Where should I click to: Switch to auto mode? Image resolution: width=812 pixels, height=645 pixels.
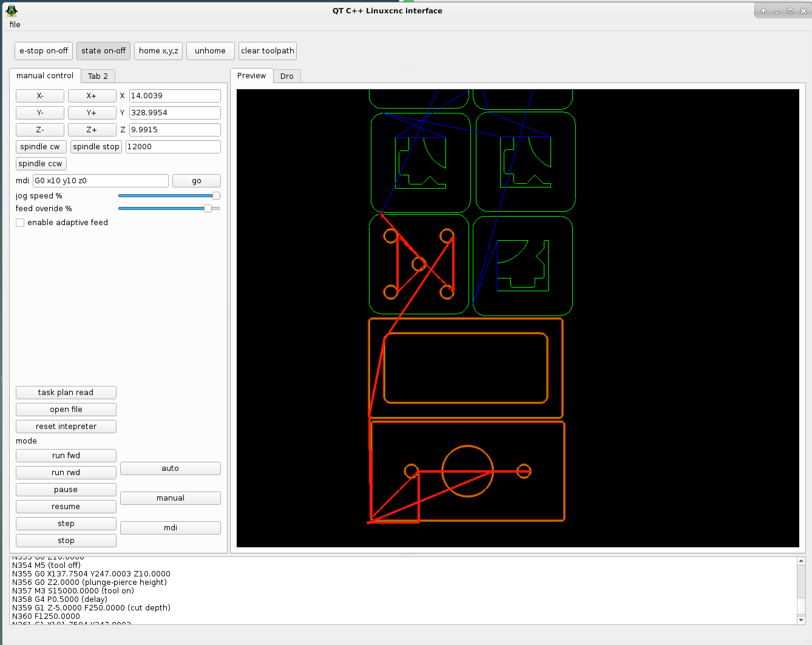pos(170,468)
